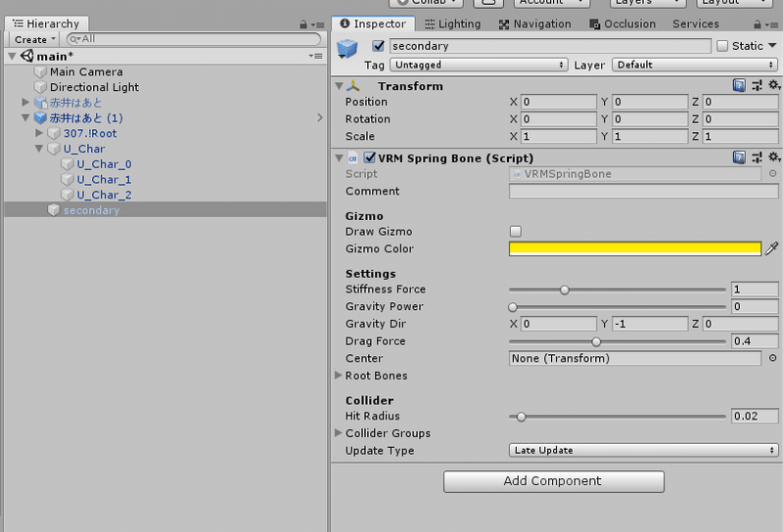Open Transform component help reference icon
Image resolution: width=783 pixels, height=532 pixels.
tap(739, 86)
